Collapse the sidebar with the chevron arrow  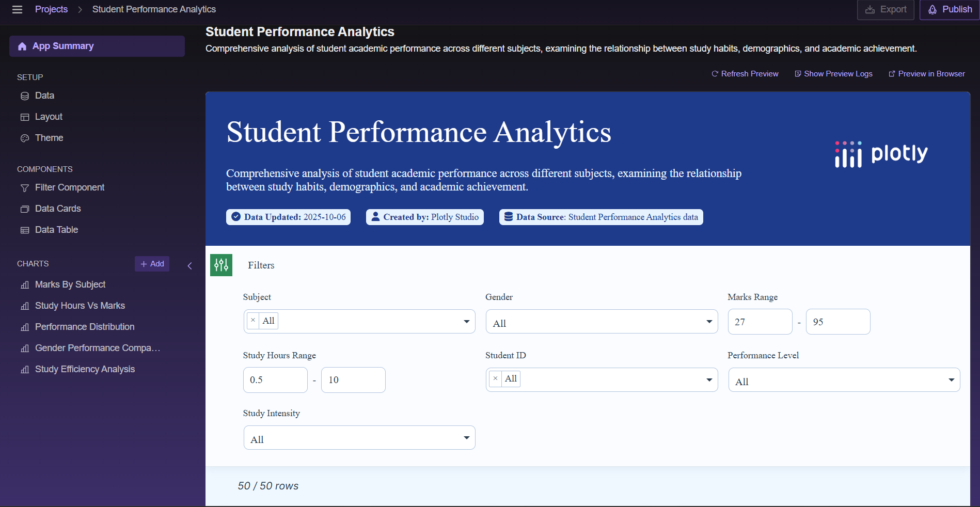[x=189, y=265]
